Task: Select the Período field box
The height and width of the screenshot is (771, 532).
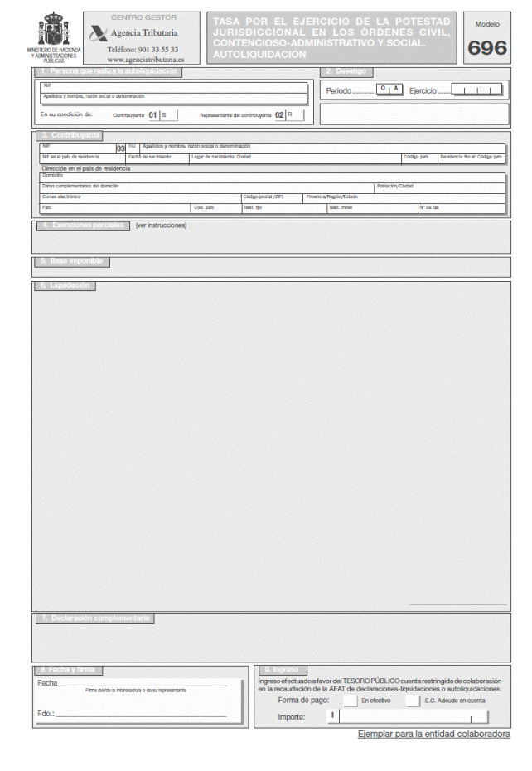Action: coord(389,89)
